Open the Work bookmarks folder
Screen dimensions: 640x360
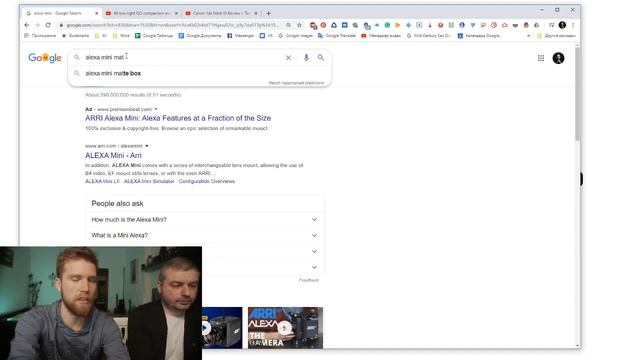(121, 36)
